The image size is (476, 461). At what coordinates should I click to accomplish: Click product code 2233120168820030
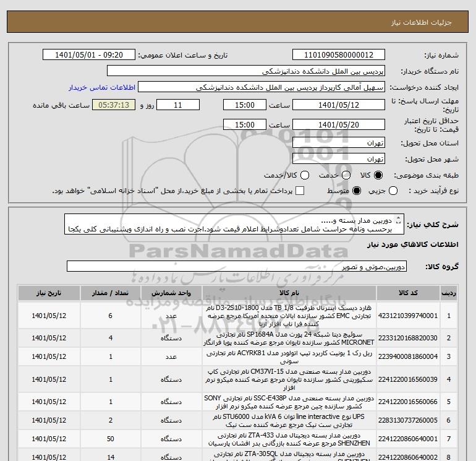(x=408, y=338)
